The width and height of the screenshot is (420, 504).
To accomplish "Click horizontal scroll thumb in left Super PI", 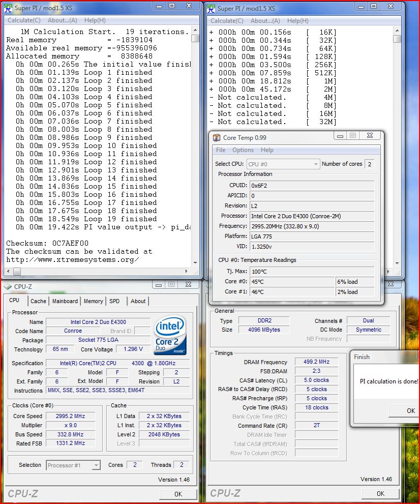I will pyautogui.click(x=17, y=271).
